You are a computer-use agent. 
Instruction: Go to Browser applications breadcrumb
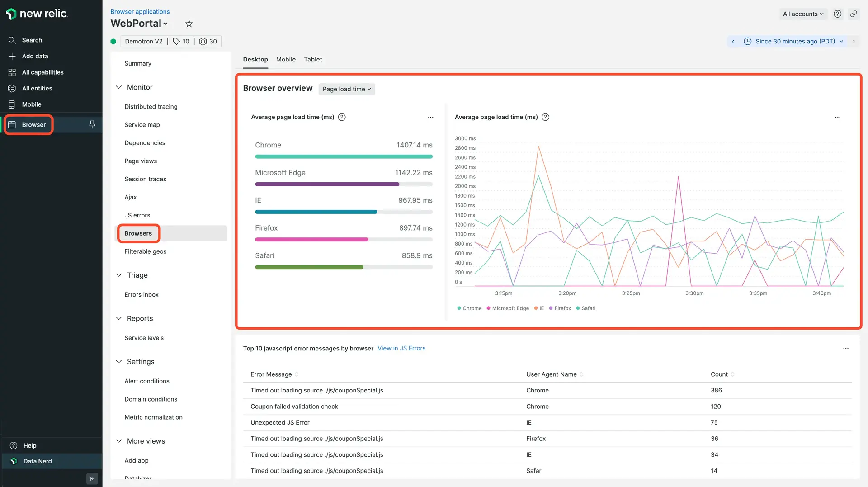[x=140, y=12]
